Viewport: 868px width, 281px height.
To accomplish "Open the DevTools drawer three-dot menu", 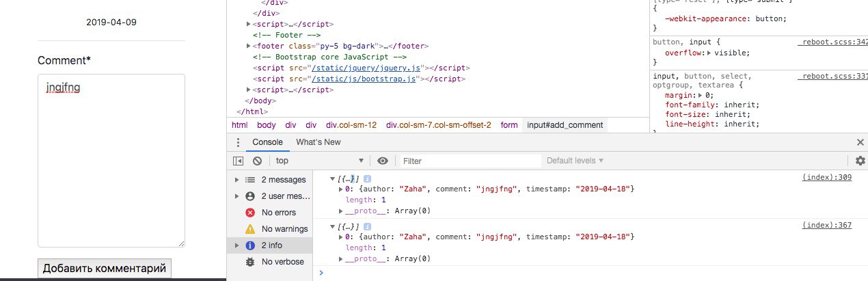I will [x=237, y=142].
